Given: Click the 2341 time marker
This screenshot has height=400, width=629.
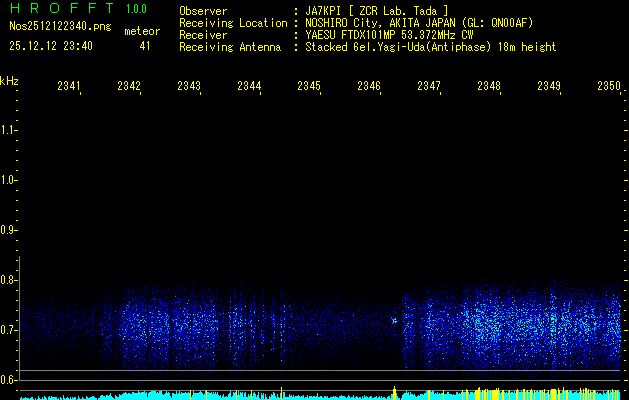Looking at the screenshot, I should point(69,87).
